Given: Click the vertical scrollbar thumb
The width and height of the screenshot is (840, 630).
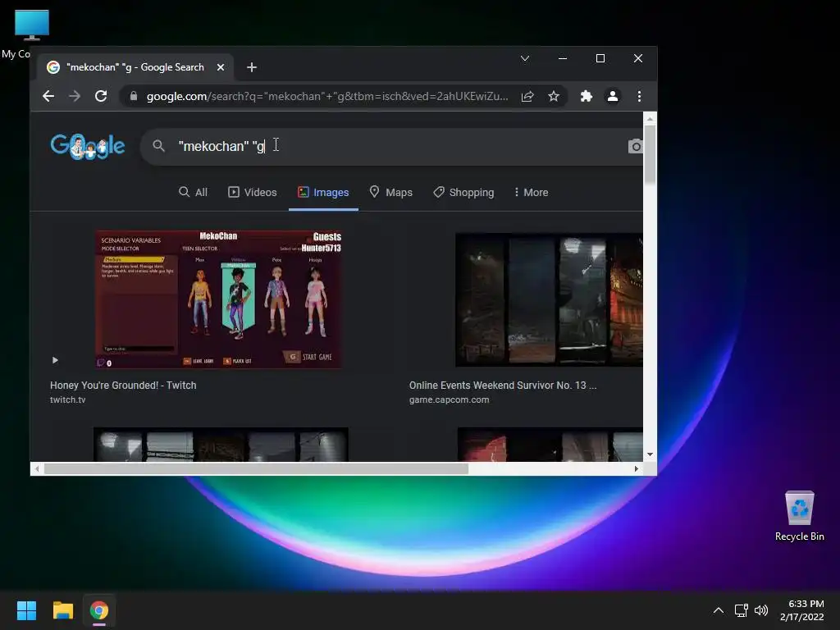Looking at the screenshot, I should [x=650, y=154].
